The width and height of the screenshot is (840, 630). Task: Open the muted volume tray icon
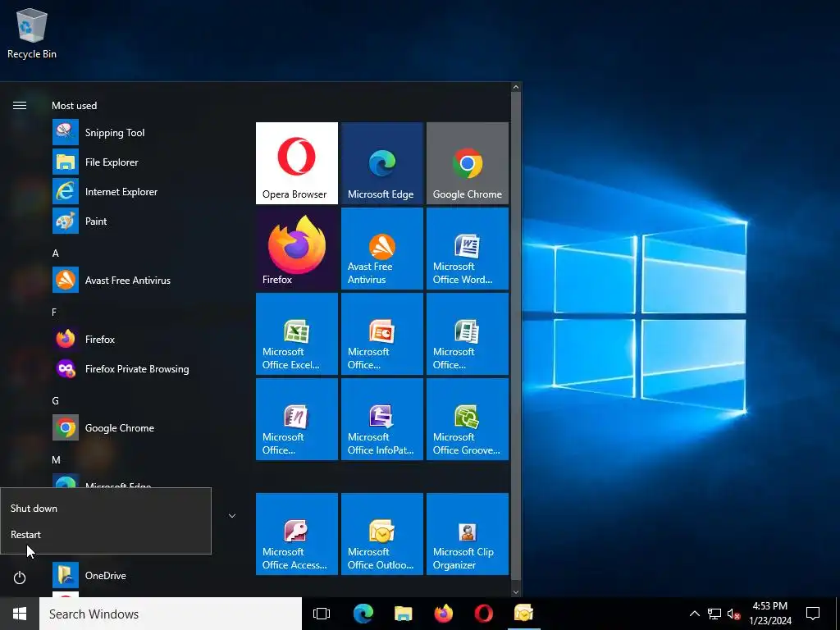(733, 614)
